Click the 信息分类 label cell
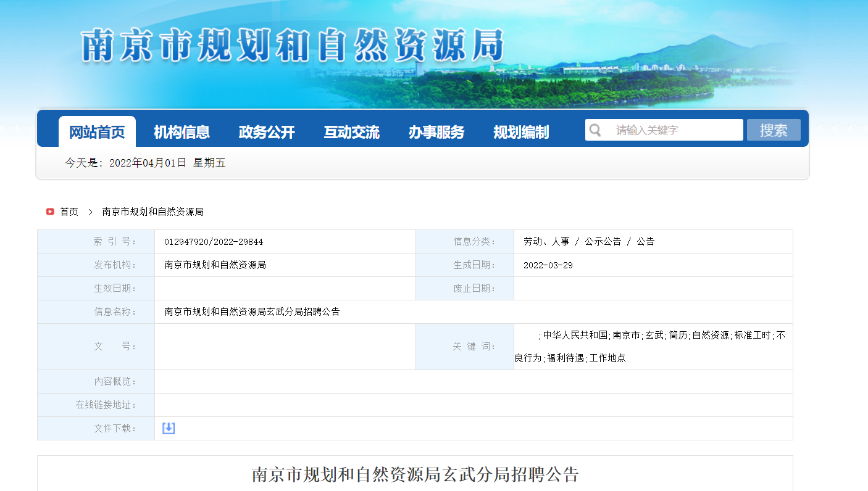Screen dimensions: 868x491 (x=465, y=242)
